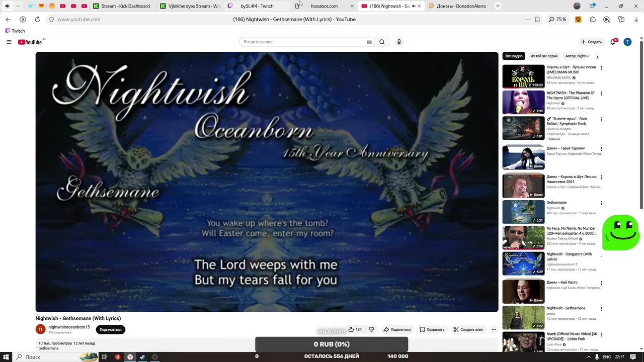Open the Twitch bookmark in bookmarks bar
The image size is (644, 362).
click(15, 31)
